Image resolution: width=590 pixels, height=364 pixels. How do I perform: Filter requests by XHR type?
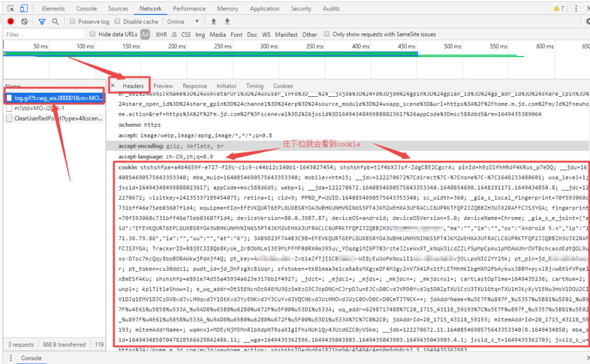click(x=161, y=35)
